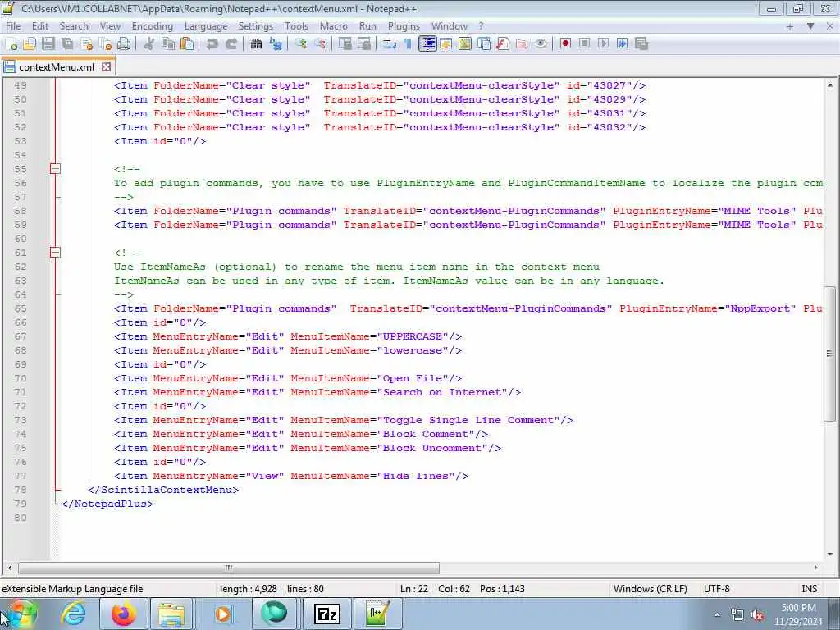Open Internet Explorer from the taskbar
Image resolution: width=840 pixels, height=630 pixels.
pyautogui.click(x=73, y=614)
